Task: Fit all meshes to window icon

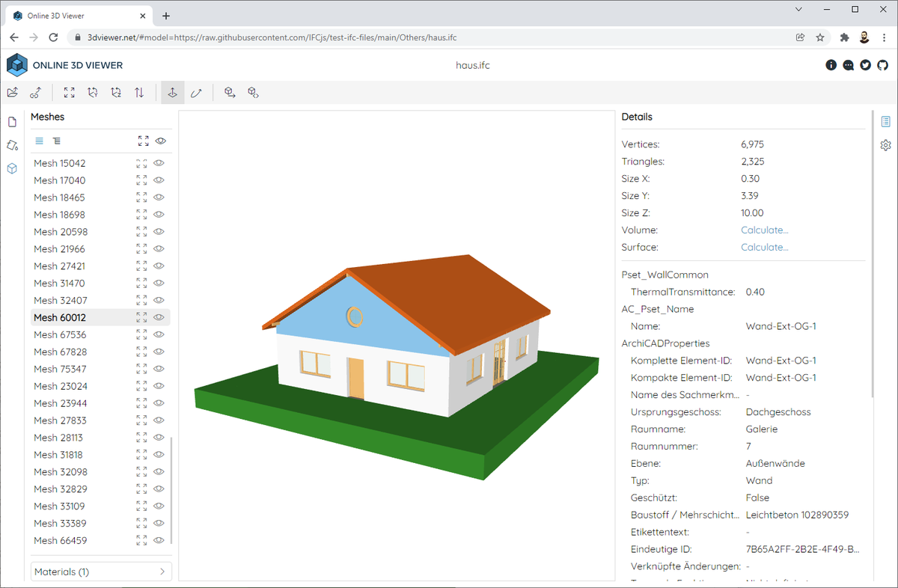Action: click(143, 141)
